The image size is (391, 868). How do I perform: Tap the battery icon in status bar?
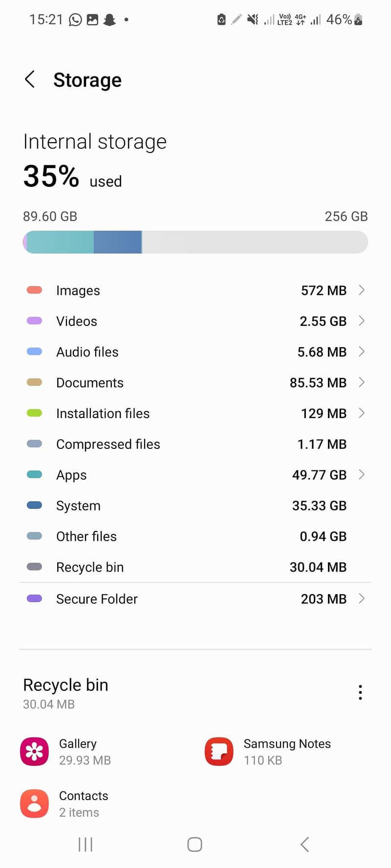coord(358,20)
